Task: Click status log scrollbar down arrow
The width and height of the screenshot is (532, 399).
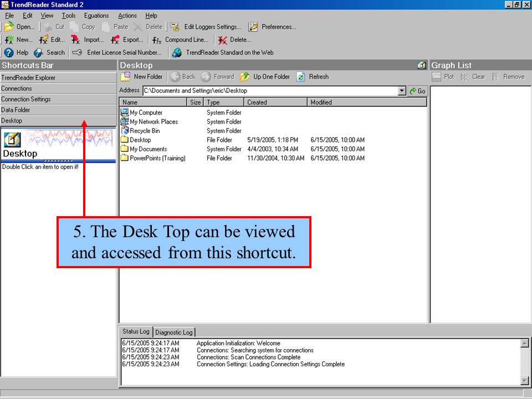Action: [525, 380]
